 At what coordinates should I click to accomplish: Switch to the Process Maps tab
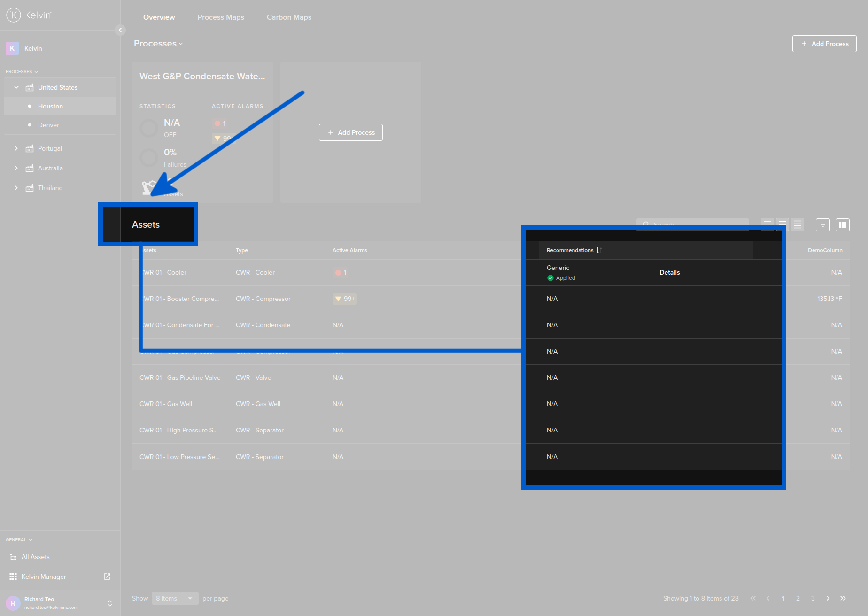pyautogui.click(x=221, y=17)
